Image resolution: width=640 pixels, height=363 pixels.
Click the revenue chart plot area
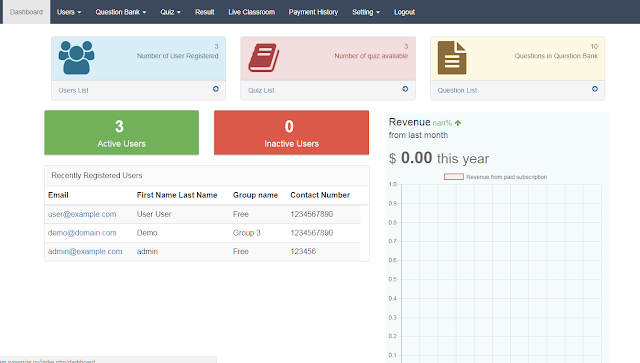[x=501, y=274]
